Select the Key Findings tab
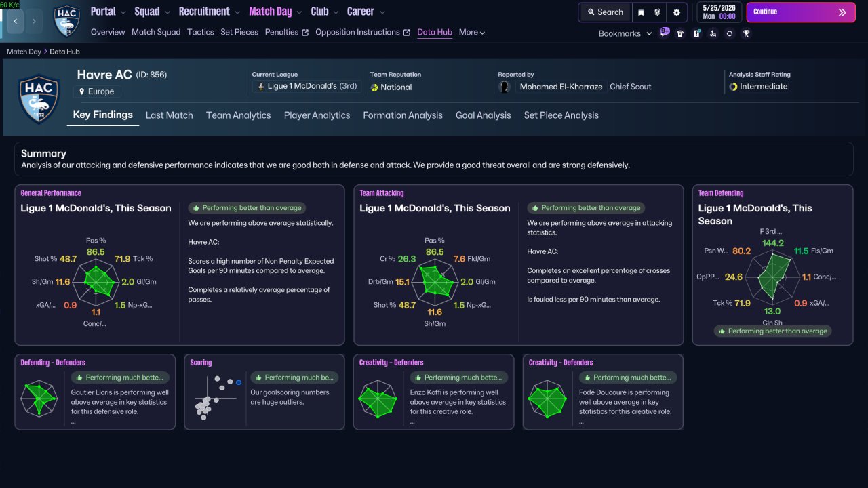This screenshot has width=868, height=488. point(103,115)
